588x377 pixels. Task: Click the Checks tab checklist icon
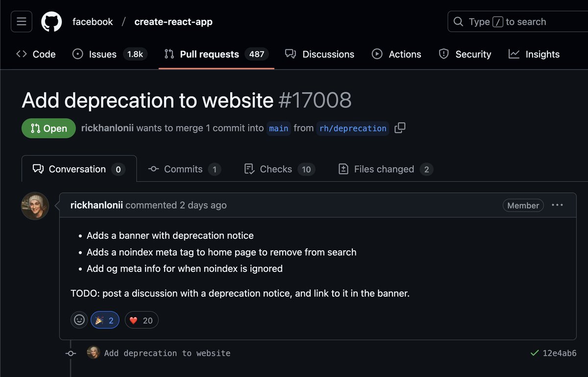249,169
